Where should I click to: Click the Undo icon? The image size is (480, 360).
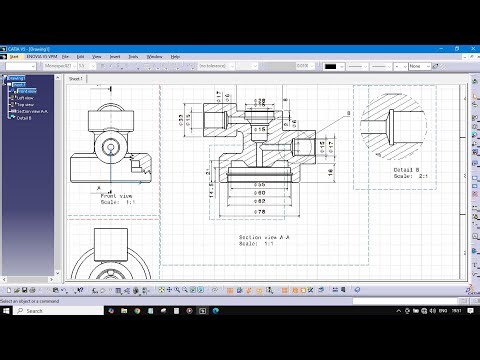[64, 291]
